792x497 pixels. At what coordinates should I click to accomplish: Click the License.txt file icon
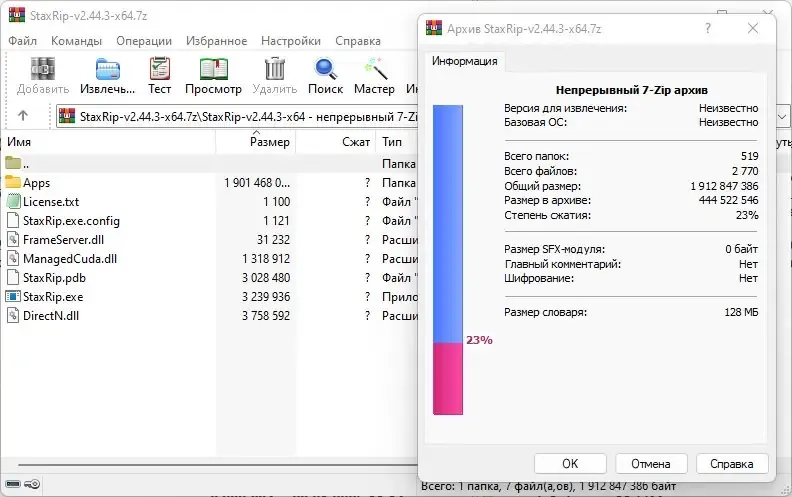tap(13, 202)
